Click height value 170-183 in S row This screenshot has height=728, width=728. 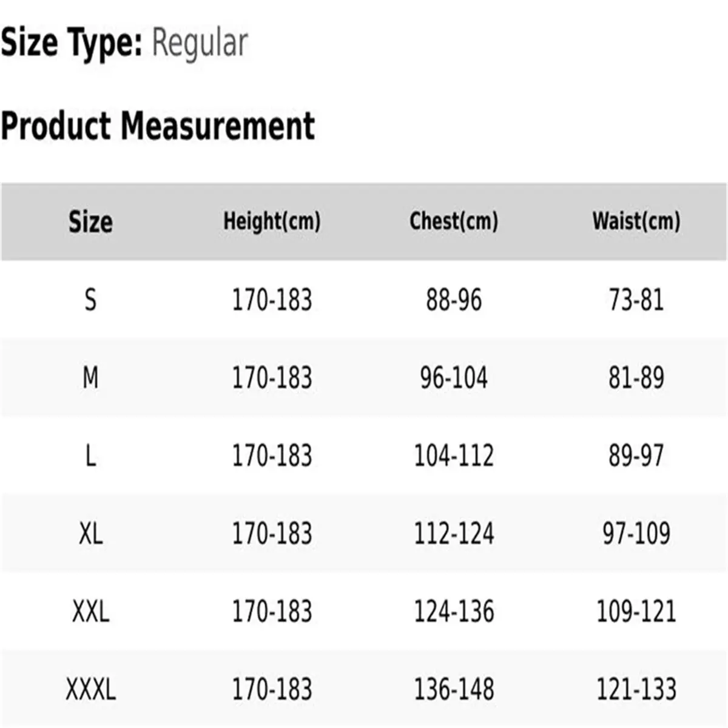[x=272, y=300]
